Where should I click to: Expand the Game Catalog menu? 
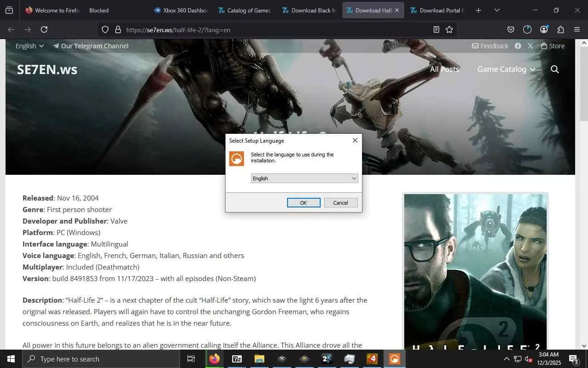click(x=506, y=69)
